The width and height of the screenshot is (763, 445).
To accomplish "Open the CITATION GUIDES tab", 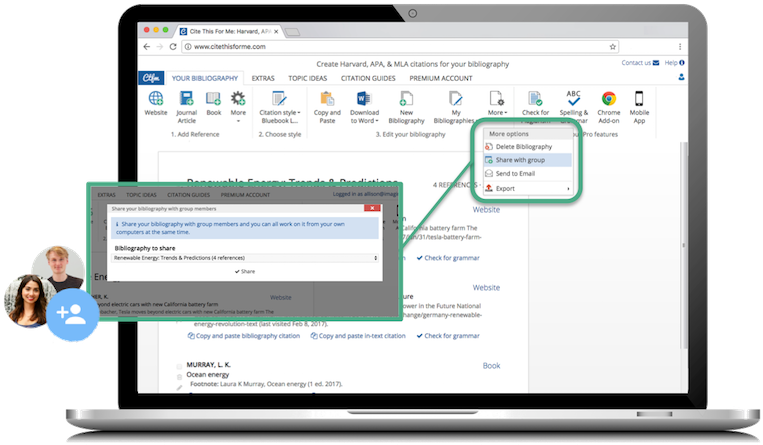I will click(368, 78).
